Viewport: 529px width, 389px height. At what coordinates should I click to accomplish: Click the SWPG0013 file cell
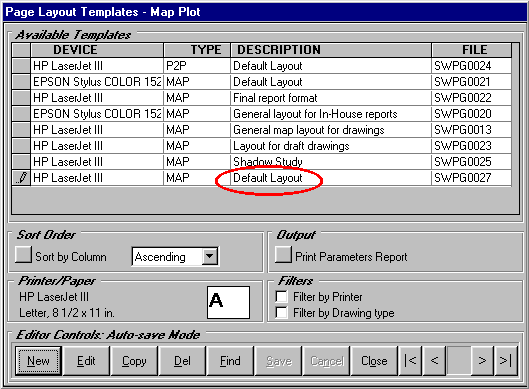pyautogui.click(x=471, y=130)
